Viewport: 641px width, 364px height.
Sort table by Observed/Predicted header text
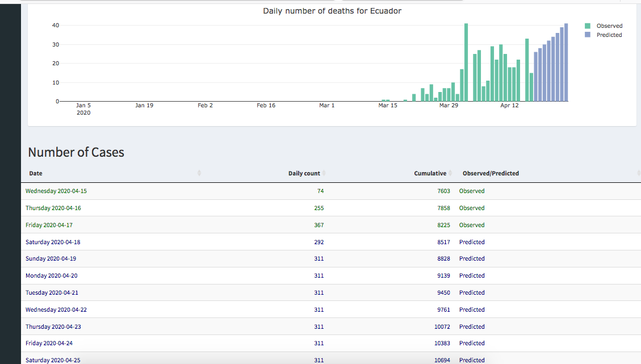tap(491, 174)
